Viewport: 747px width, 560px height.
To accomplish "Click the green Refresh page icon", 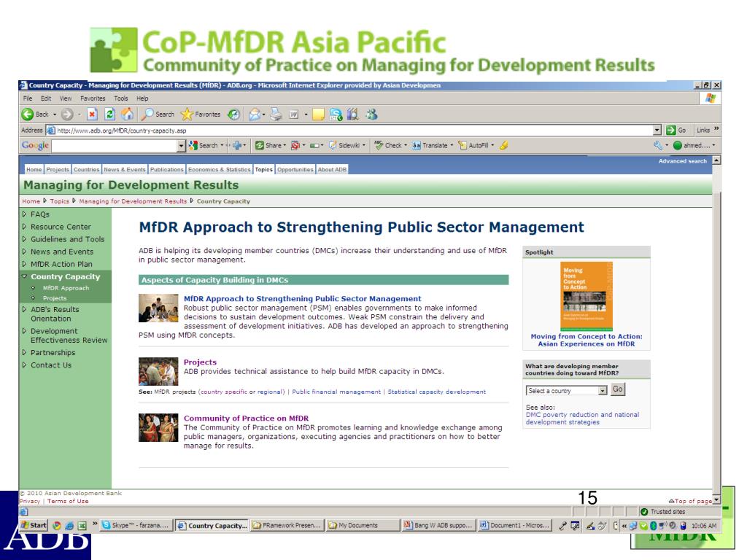I will [109, 114].
